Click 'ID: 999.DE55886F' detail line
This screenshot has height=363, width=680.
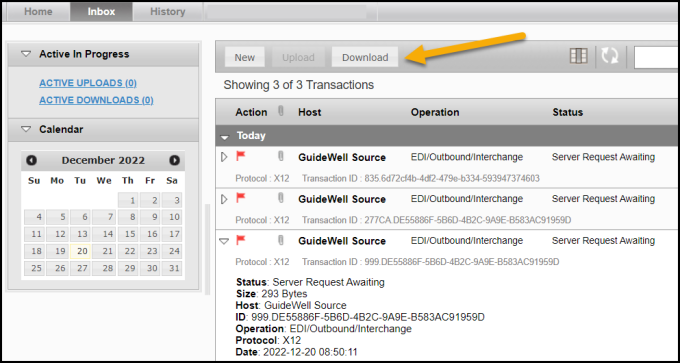pyautogui.click(x=360, y=317)
